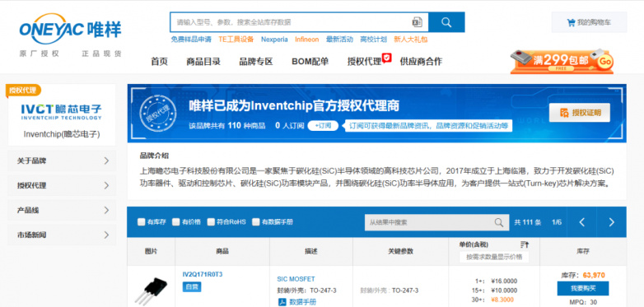This screenshot has height=307, width=644.
Task: Expand 关于品牌 sidebar item
Action: (x=62, y=160)
